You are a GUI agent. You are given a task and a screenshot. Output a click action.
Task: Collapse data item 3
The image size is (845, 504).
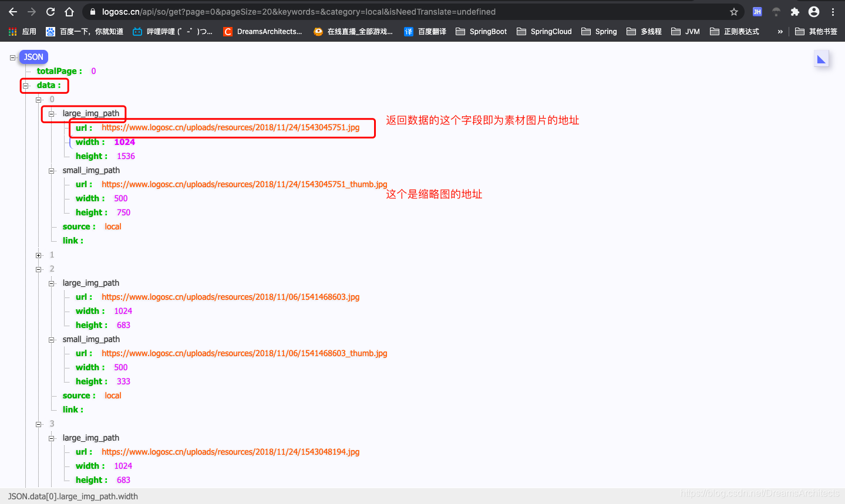pos(39,424)
